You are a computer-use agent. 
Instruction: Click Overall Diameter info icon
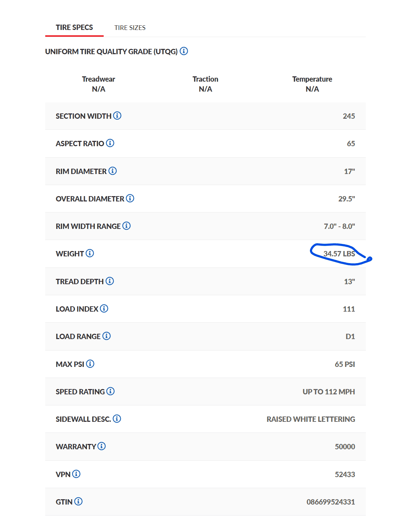click(x=130, y=198)
